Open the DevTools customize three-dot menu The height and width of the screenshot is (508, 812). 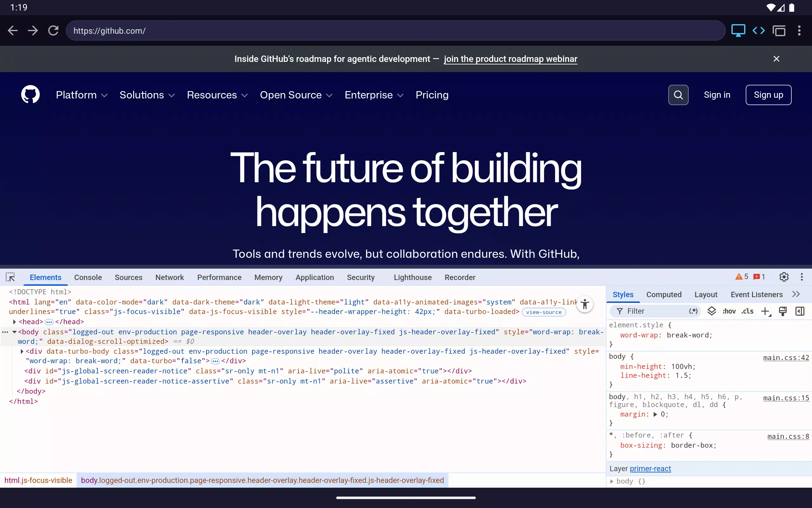[802, 277]
